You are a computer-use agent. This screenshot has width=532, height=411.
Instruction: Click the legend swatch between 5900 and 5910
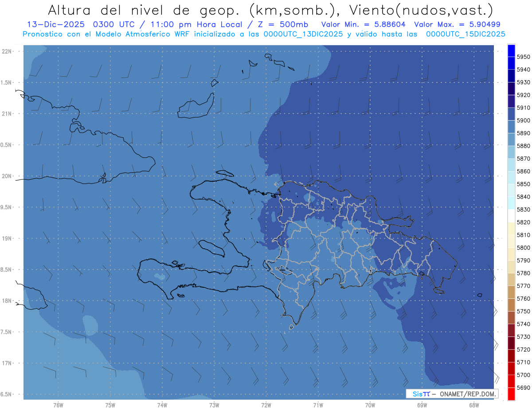point(511,114)
